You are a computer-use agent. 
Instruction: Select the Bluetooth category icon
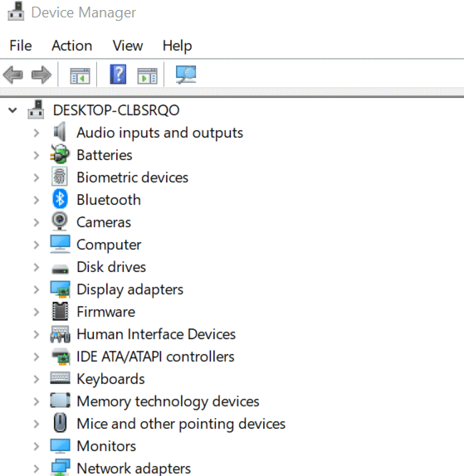click(60, 199)
